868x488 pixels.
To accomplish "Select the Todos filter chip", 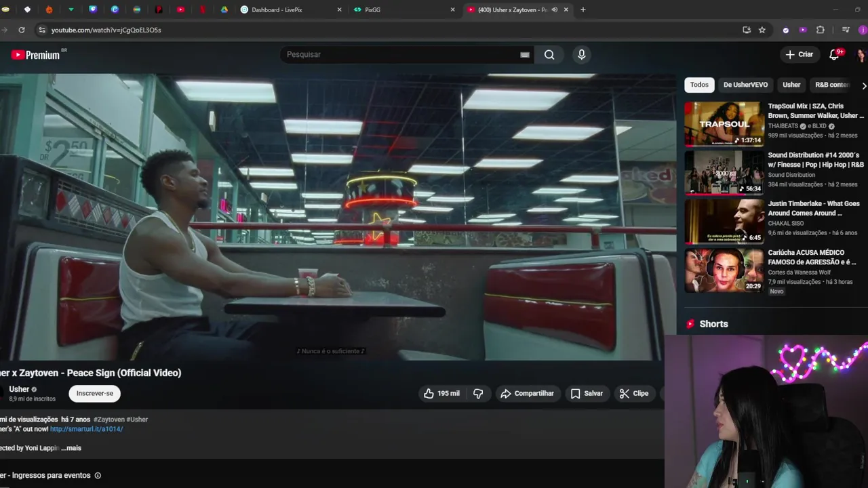I will tap(699, 85).
